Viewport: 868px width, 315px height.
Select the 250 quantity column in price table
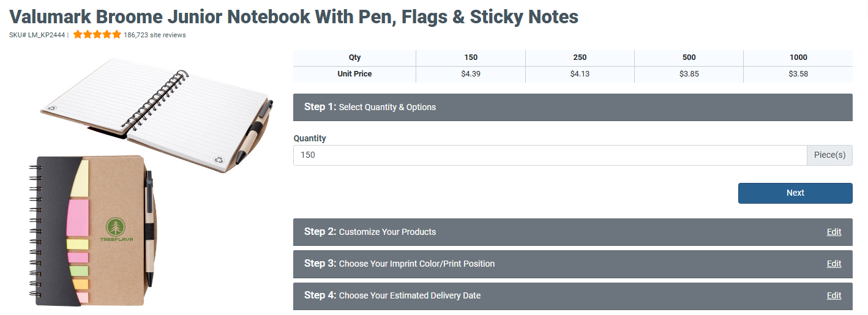click(580, 57)
